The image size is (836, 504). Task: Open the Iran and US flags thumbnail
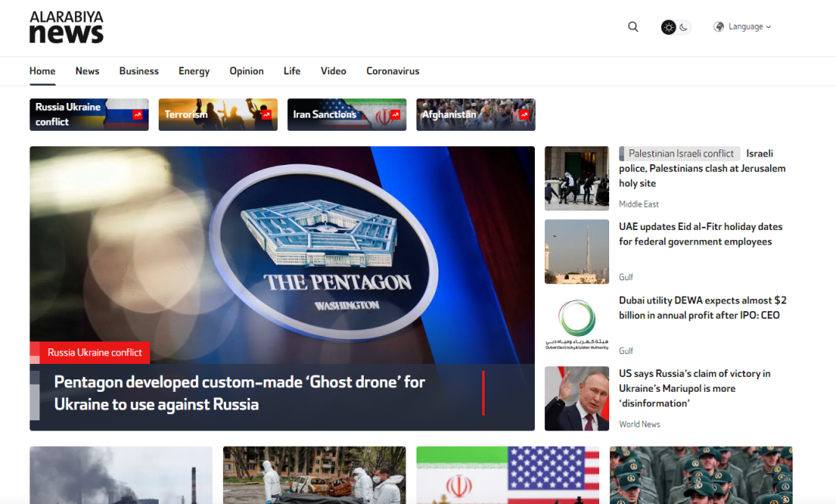(x=508, y=475)
